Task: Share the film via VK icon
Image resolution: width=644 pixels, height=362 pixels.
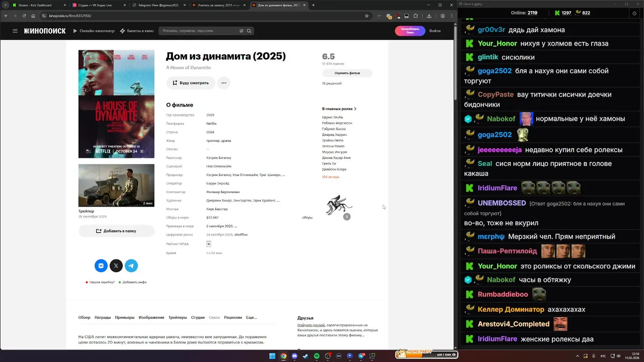Action: point(101,265)
